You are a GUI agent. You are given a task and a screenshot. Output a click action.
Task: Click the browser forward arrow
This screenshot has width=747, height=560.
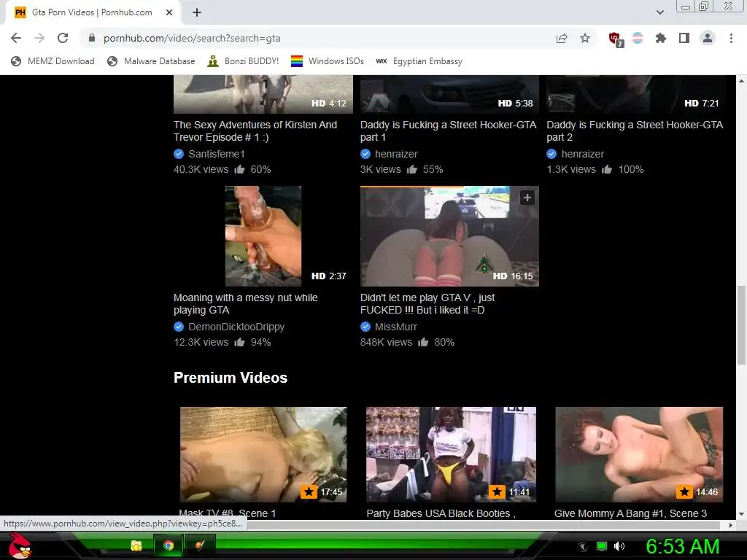pos(39,38)
